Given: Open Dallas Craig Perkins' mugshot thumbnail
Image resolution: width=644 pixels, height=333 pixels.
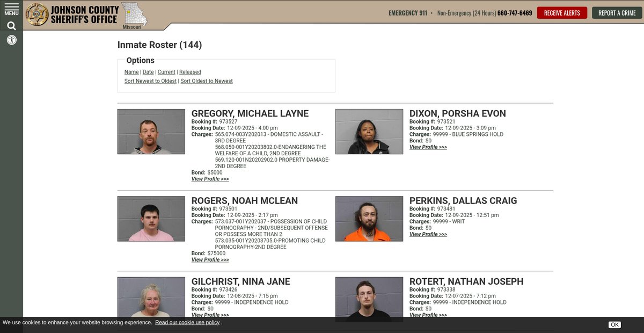Looking at the screenshot, I should pyautogui.click(x=369, y=219).
